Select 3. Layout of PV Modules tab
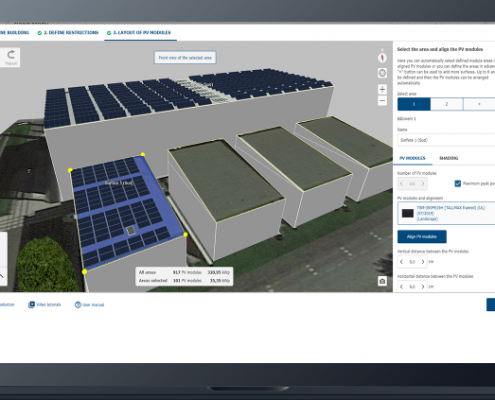The image size is (495, 400). click(139, 33)
